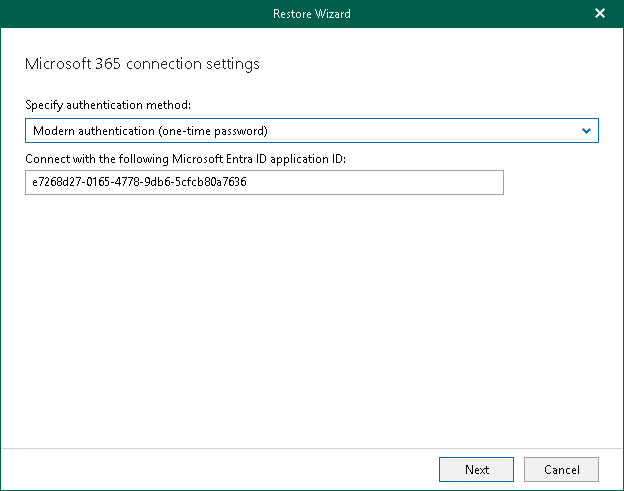This screenshot has width=624, height=491.
Task: Click the blank area right of the ID field
Action: pos(560,183)
